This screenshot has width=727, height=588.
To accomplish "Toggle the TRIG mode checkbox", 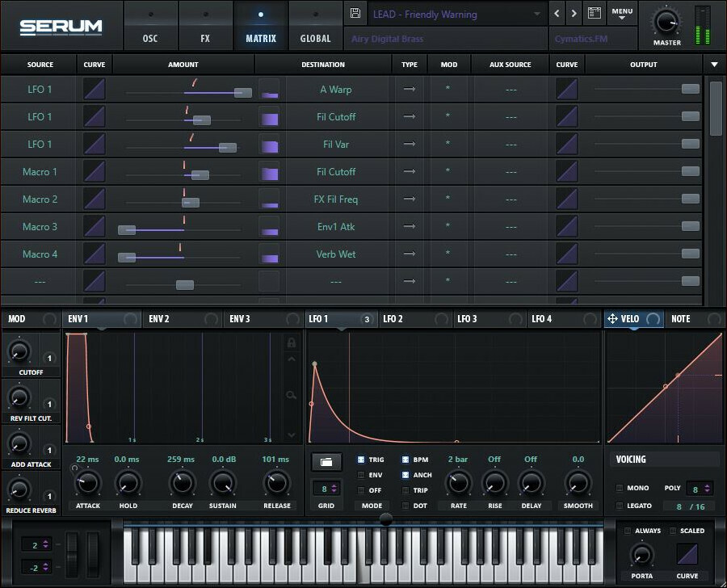I will coord(361,460).
